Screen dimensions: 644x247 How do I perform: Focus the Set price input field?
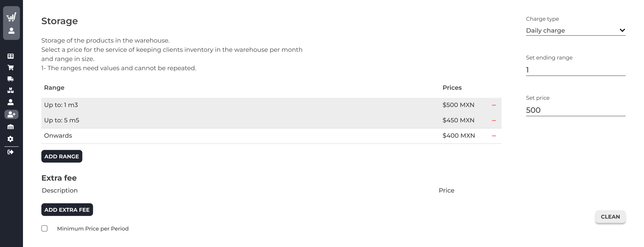(576, 110)
